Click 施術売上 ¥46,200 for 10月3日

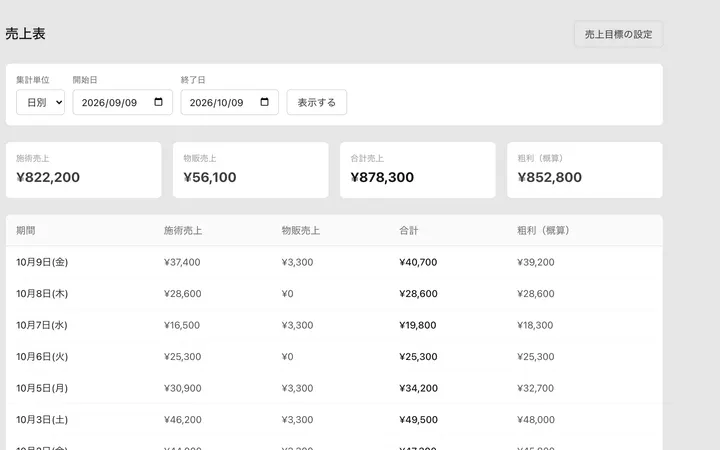tap(182, 420)
